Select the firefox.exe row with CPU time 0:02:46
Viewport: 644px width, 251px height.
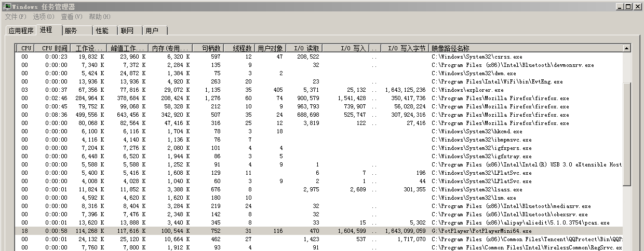[320, 98]
